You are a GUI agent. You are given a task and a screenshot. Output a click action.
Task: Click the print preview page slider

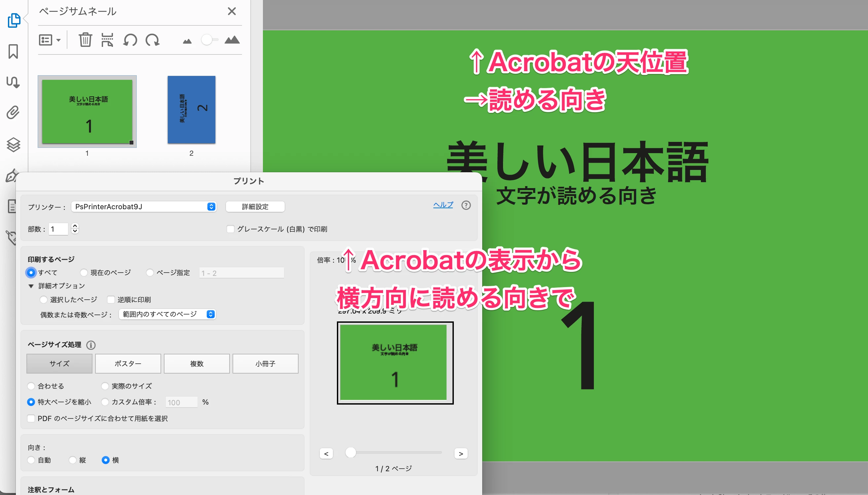pos(350,452)
